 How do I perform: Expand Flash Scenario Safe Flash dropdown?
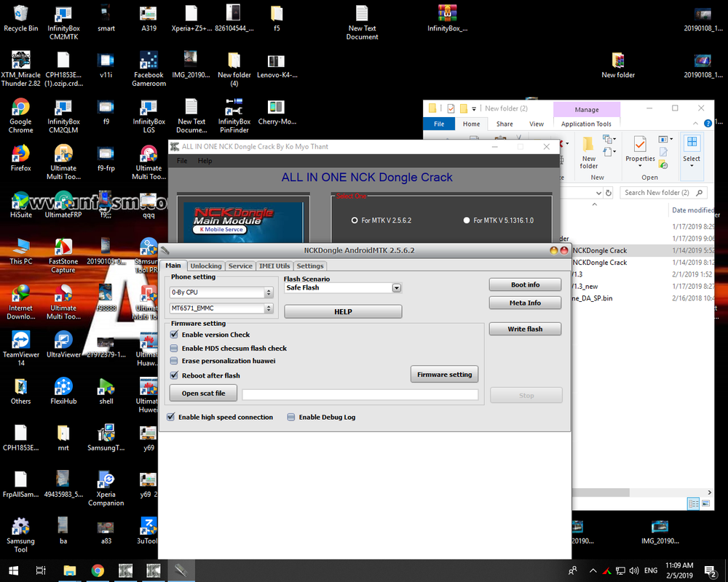tap(397, 288)
